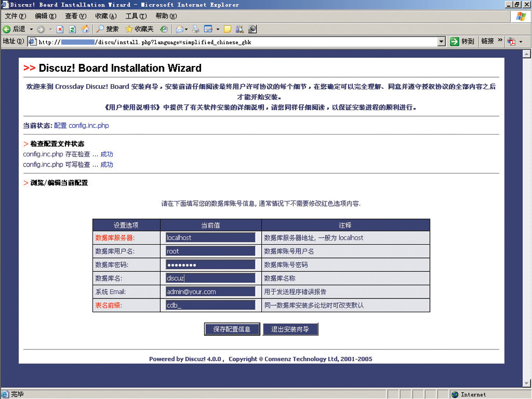Go back with the 后退 button
Image resolution: width=532 pixels, height=399 pixels.
(x=14, y=29)
